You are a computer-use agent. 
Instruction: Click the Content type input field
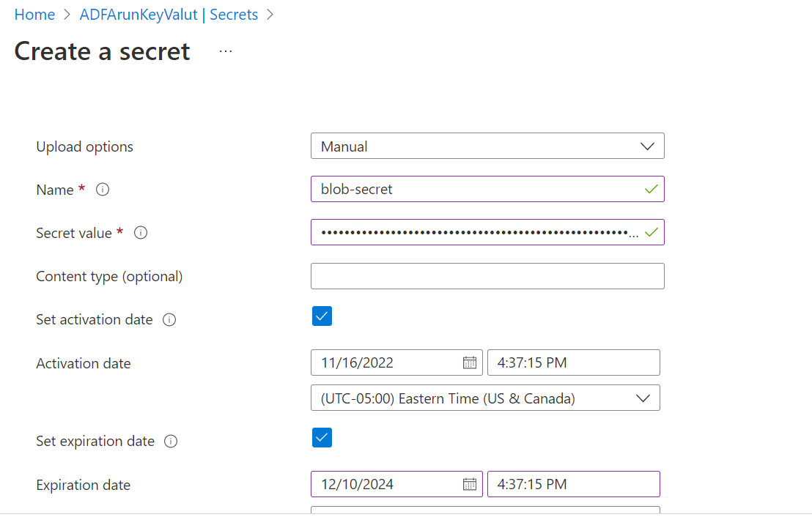coord(487,276)
